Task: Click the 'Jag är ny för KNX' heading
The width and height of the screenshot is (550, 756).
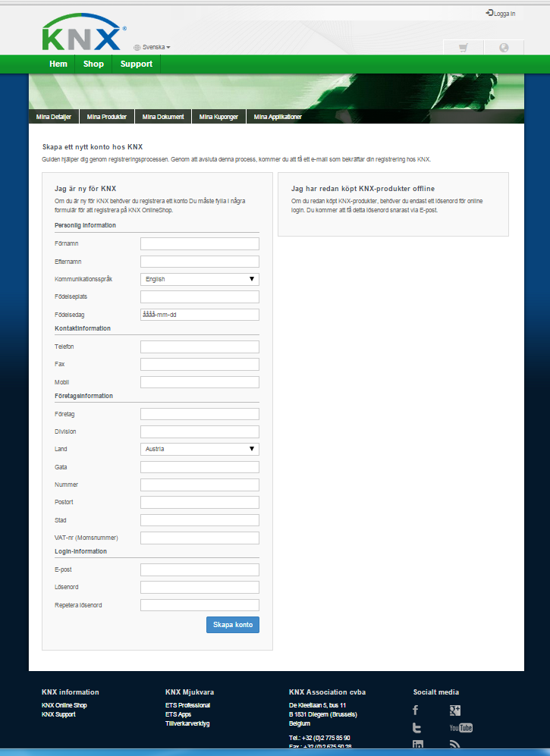Action: [x=86, y=189]
